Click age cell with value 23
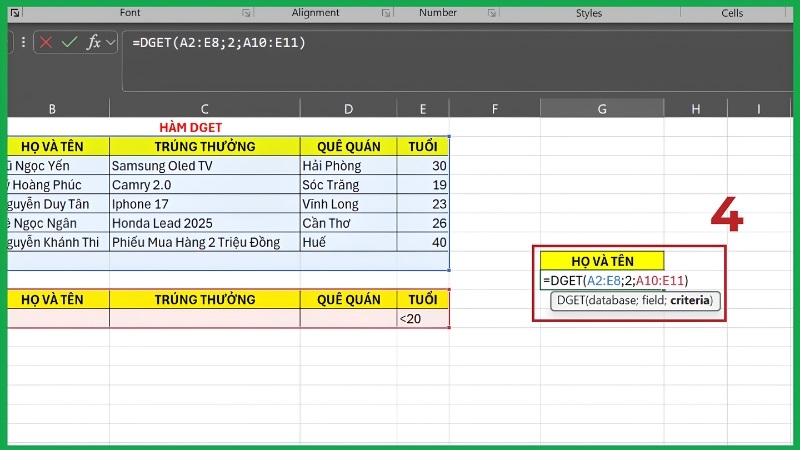 tap(423, 204)
